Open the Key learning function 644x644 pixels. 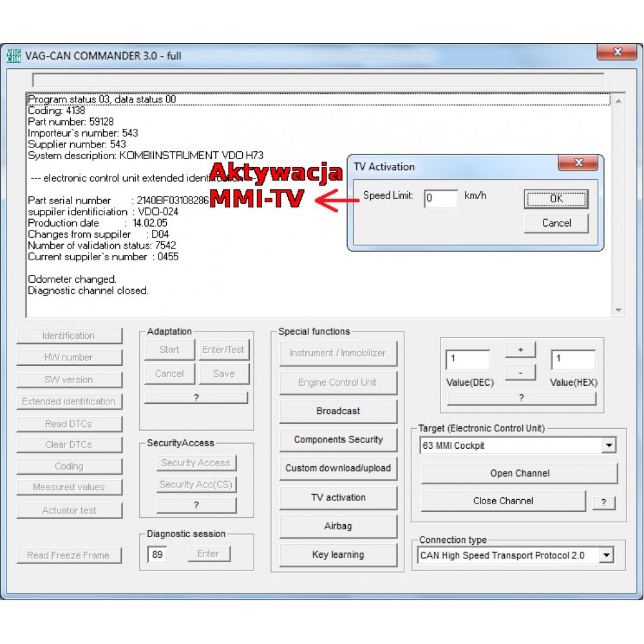coord(338,554)
